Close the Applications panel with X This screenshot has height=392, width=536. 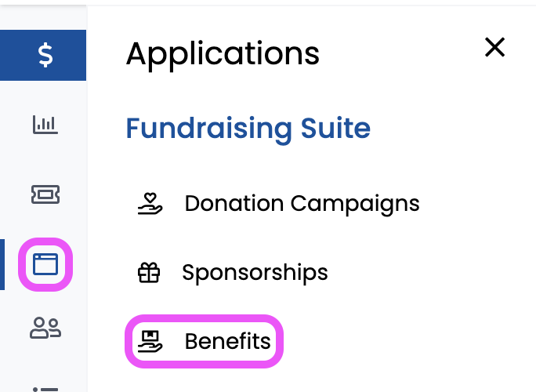click(494, 47)
